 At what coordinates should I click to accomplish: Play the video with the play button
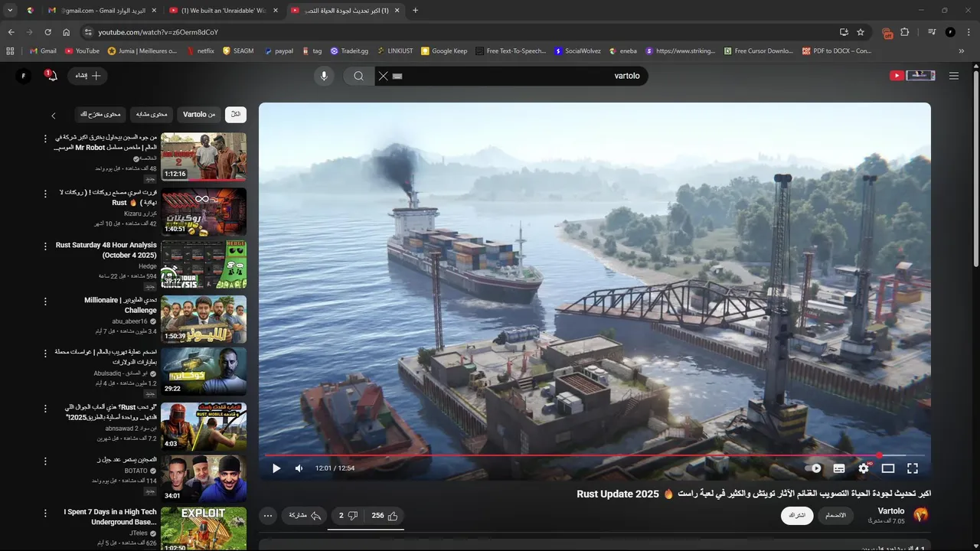tap(276, 468)
